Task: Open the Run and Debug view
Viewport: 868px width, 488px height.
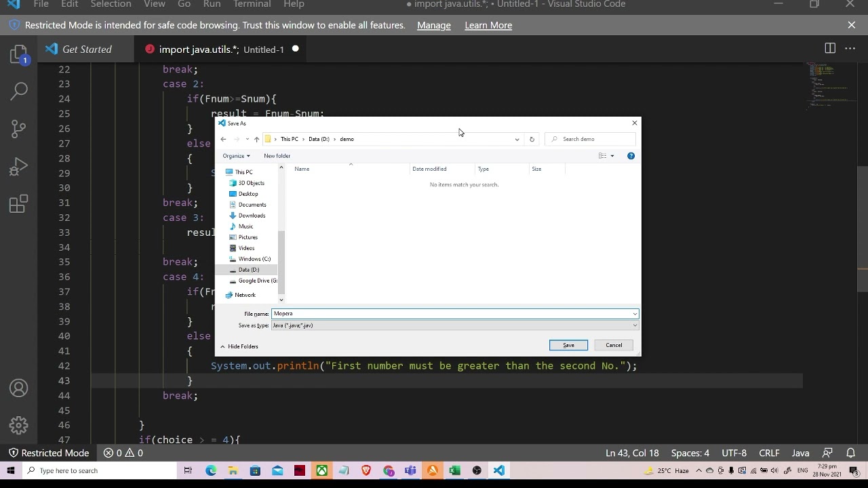Action: tap(19, 166)
